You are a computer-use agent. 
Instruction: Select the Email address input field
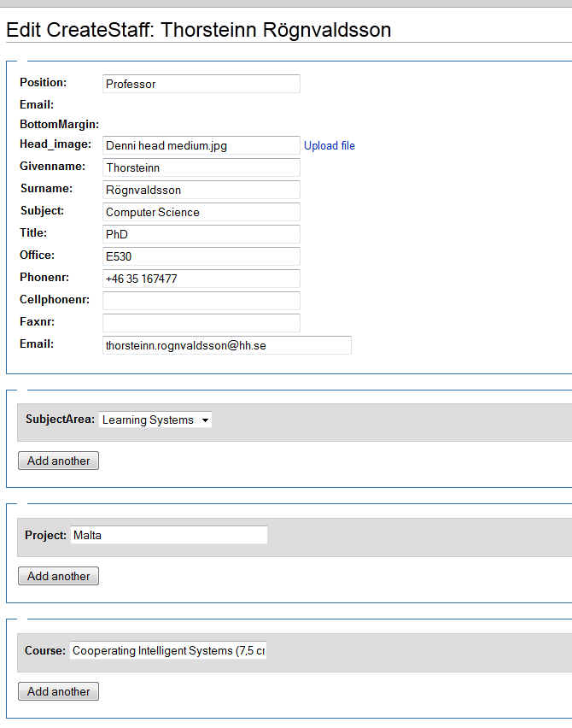pos(226,345)
